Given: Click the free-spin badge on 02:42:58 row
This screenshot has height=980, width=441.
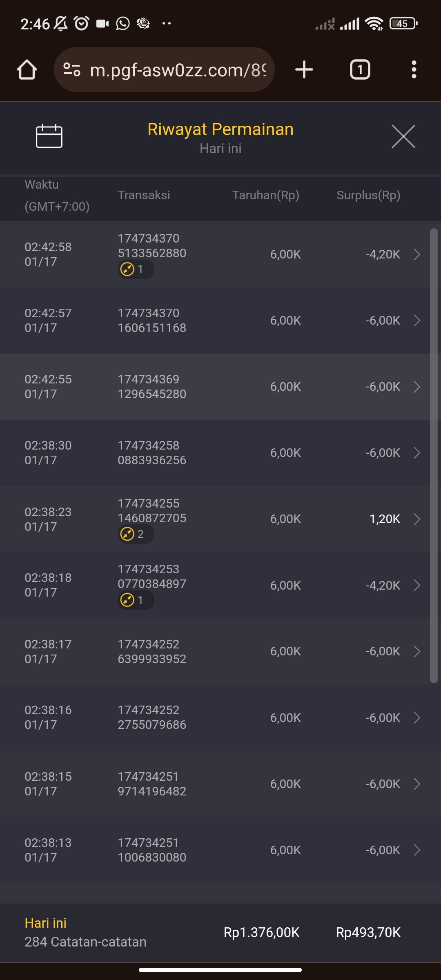Looking at the screenshot, I should [135, 269].
